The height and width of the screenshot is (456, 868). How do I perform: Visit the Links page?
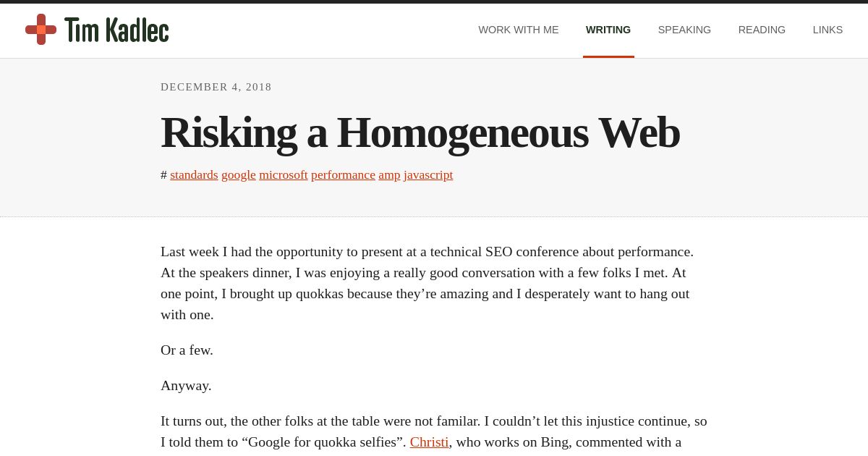(x=827, y=30)
